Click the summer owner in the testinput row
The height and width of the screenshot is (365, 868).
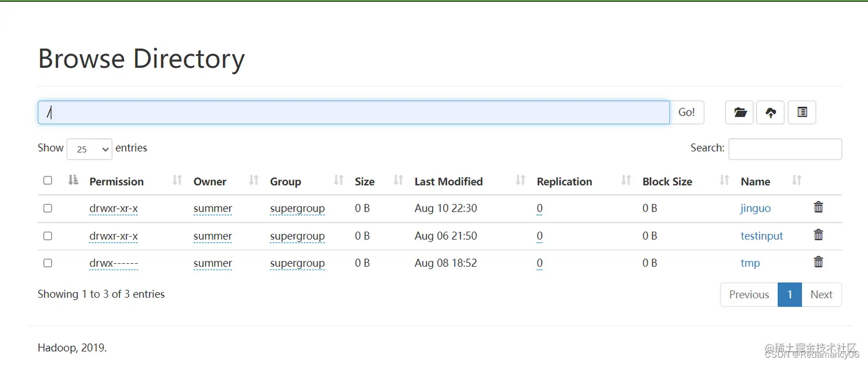(212, 236)
